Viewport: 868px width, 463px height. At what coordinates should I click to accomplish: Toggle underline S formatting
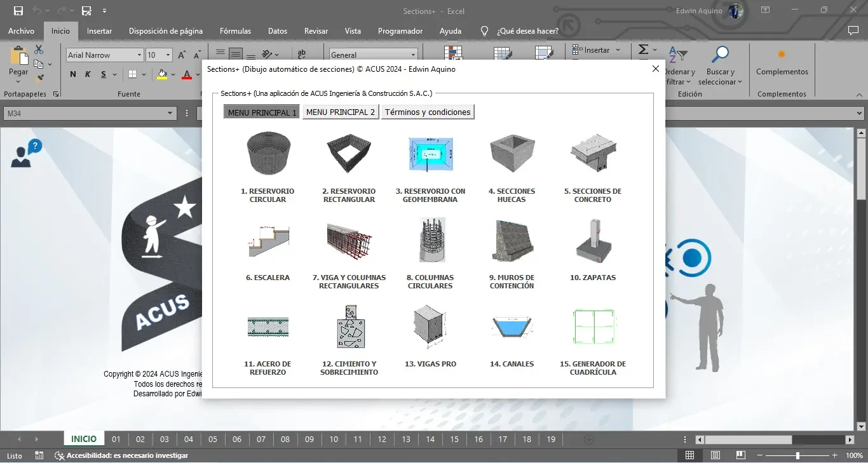click(104, 74)
